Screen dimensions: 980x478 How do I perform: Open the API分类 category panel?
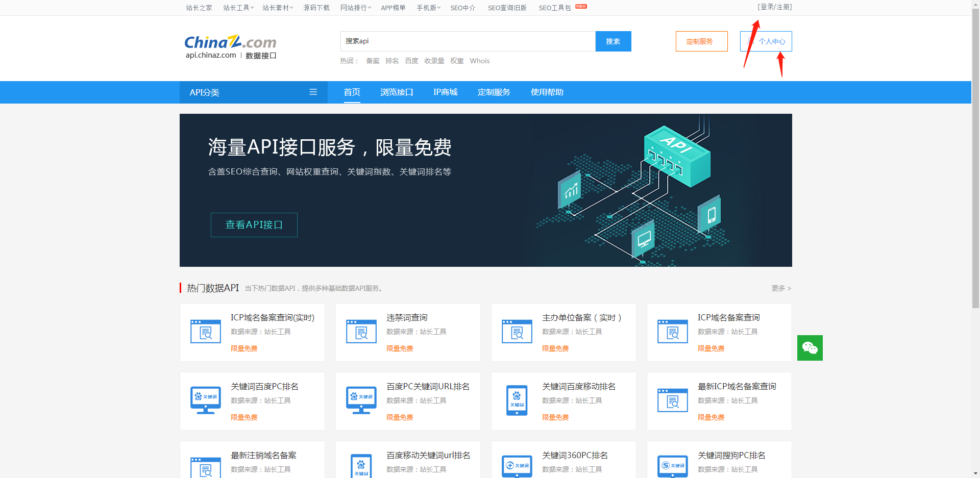tap(254, 92)
